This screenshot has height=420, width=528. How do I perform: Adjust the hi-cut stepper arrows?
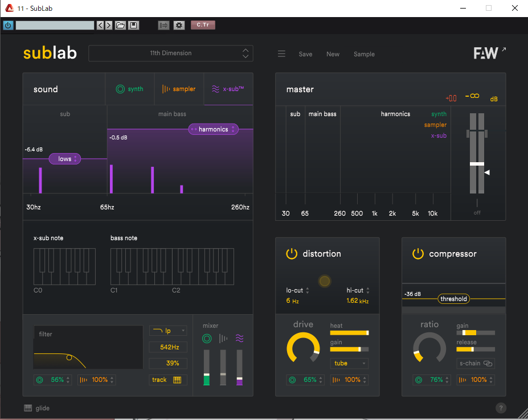pos(368,290)
